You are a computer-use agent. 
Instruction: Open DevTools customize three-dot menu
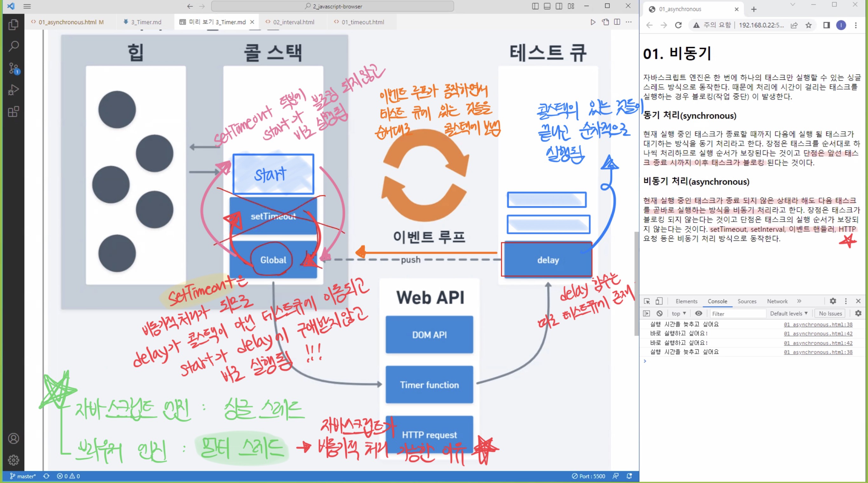846,301
